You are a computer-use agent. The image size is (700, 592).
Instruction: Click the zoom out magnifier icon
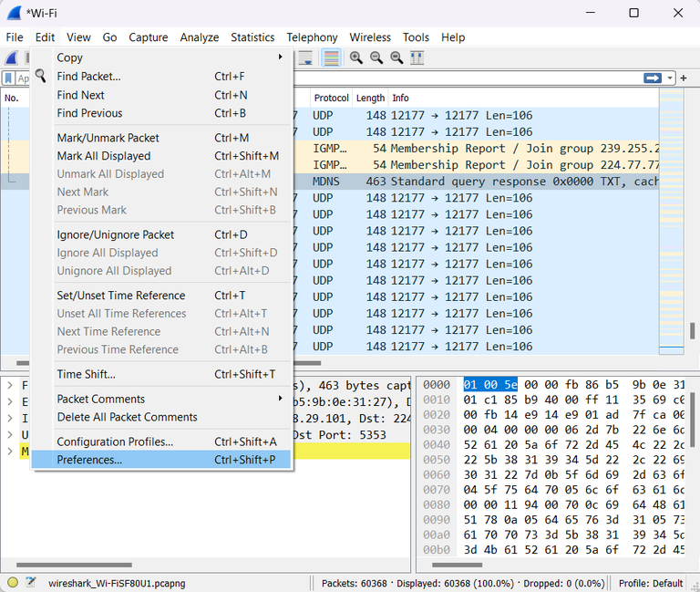click(x=376, y=57)
